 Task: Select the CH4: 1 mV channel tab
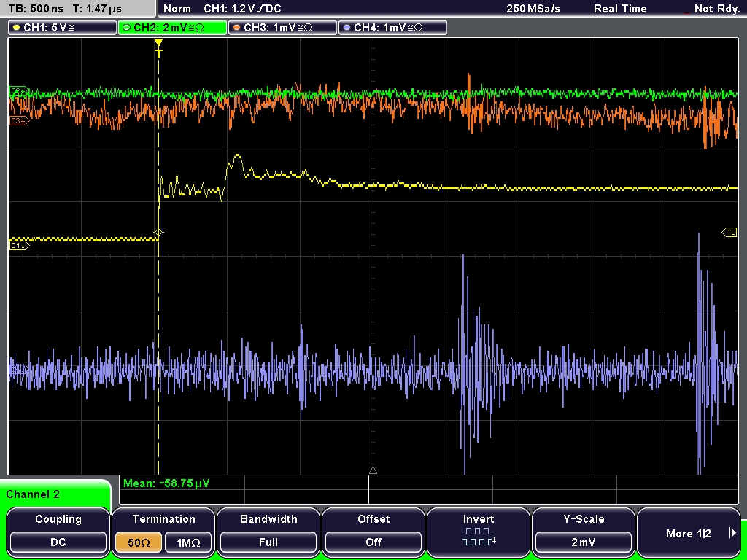392,28
